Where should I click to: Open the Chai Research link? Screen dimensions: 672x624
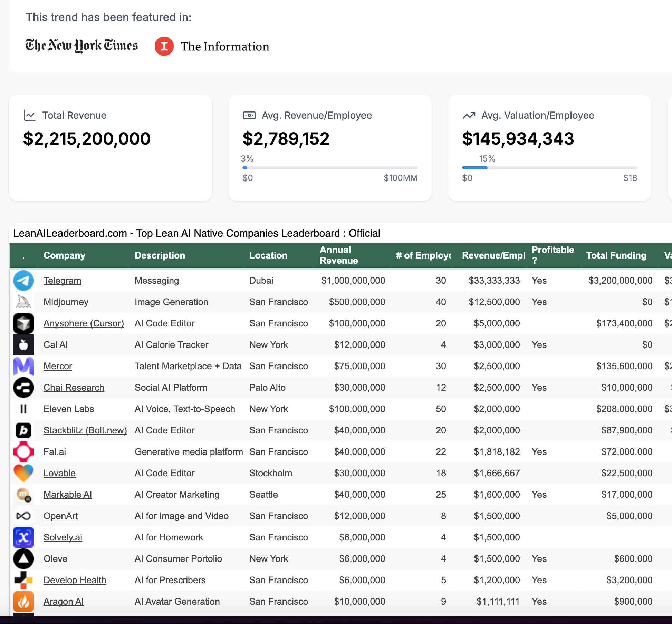(x=74, y=388)
